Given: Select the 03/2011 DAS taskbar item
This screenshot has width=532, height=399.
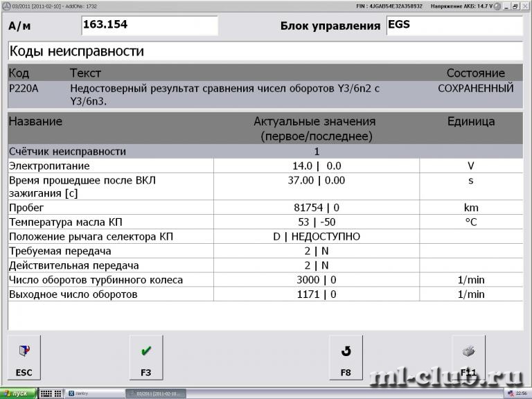Looking at the screenshot, I should pos(156,393).
